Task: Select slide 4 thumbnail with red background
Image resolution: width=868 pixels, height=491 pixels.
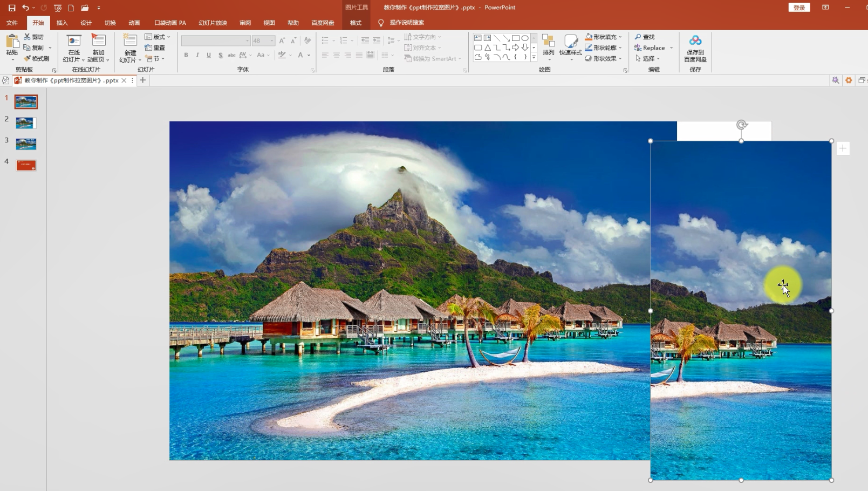Action: 26,165
